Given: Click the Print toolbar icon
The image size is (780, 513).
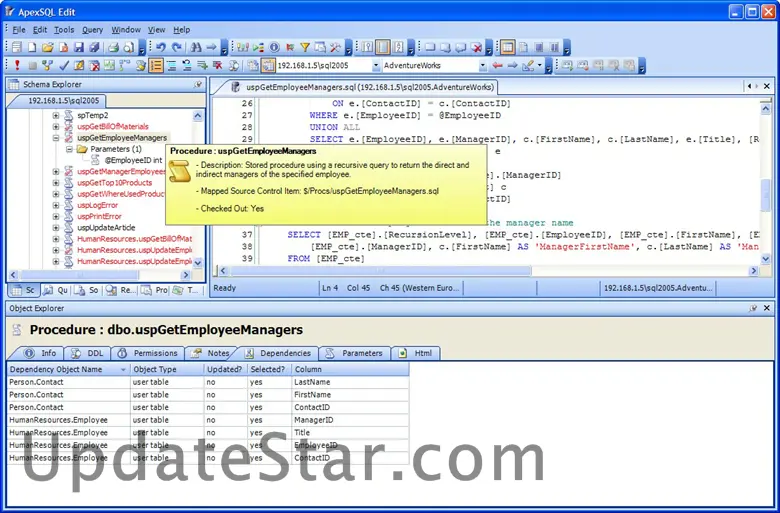Looking at the screenshot, I should coord(113,48).
